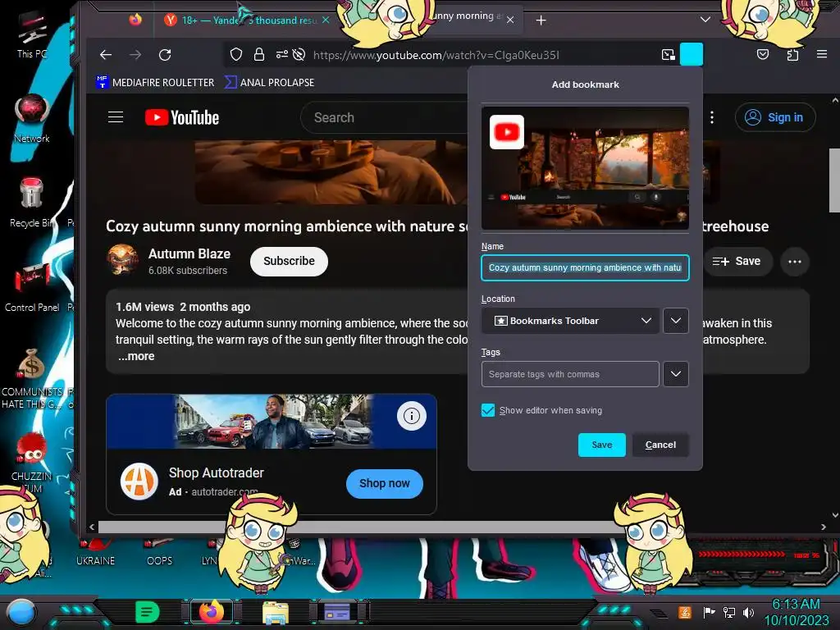Click the YouTube Search box
Screen dimensions: 840x630
386,117
